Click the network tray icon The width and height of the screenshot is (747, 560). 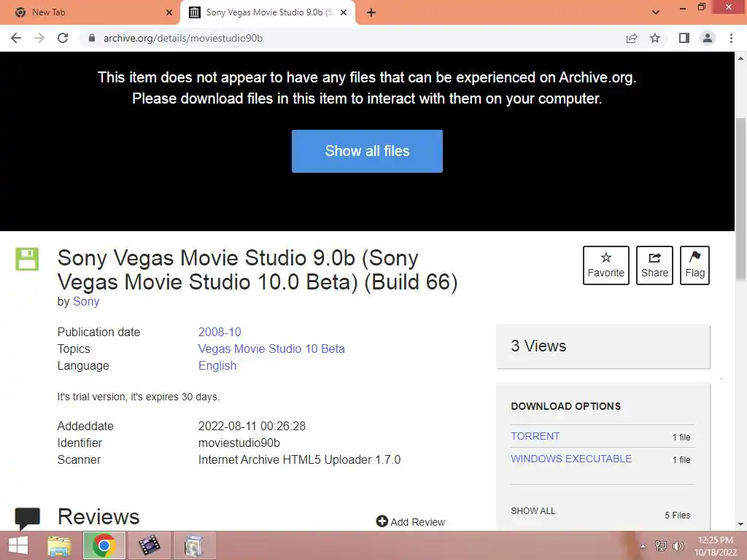(661, 546)
